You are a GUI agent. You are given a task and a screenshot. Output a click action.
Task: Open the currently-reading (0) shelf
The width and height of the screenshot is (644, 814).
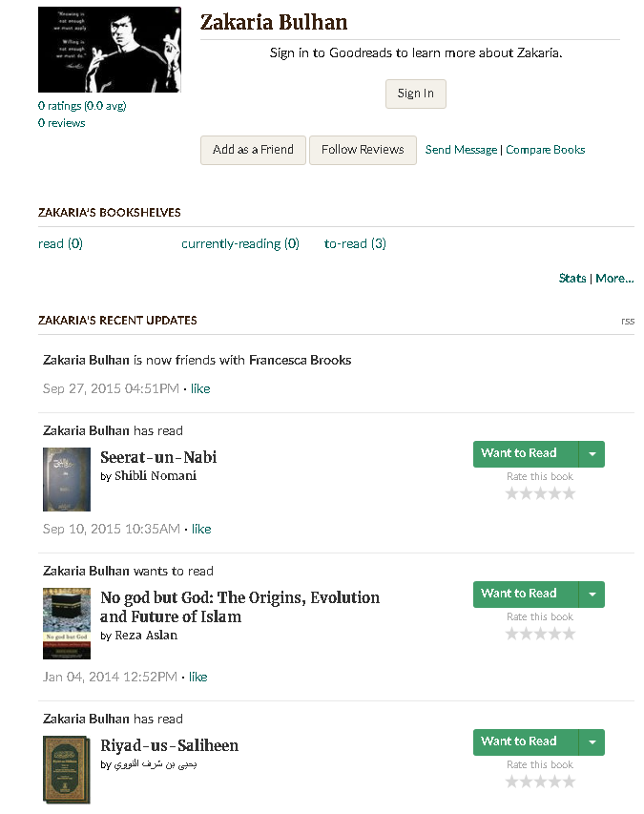pyautogui.click(x=240, y=244)
